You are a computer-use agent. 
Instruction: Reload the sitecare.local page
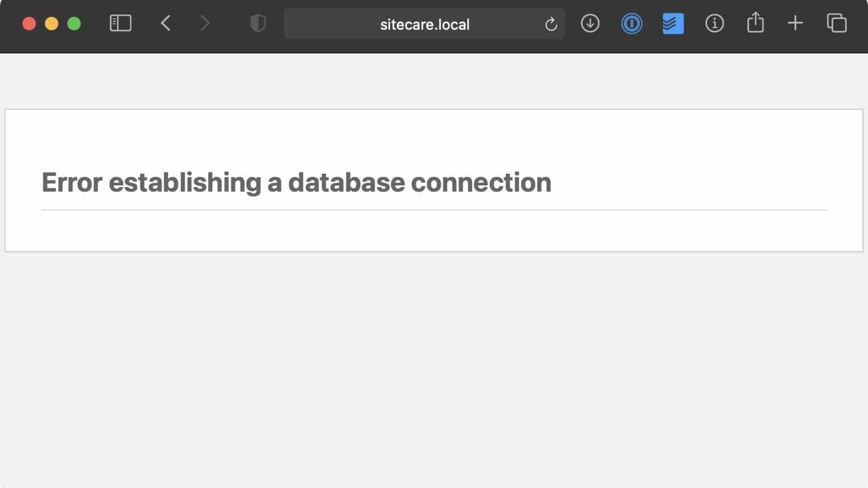coord(551,24)
